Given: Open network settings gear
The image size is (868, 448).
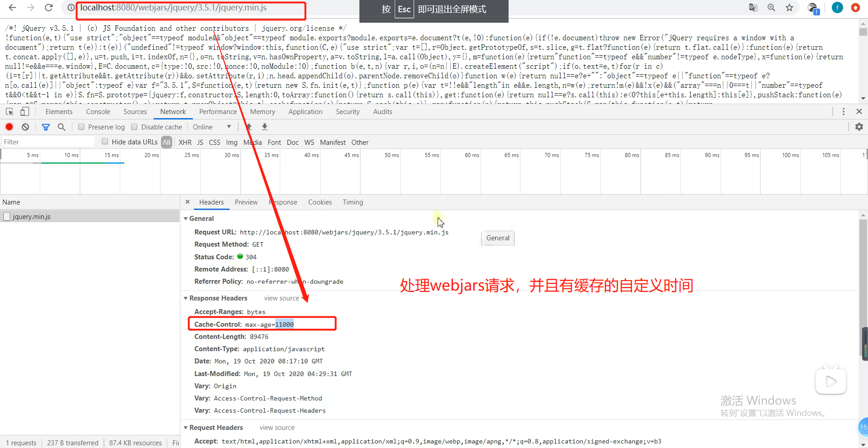Looking at the screenshot, I should (859, 127).
